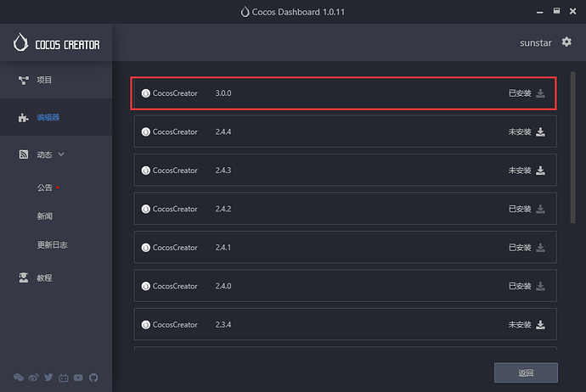This screenshot has width=586, height=392.
Task: Click the 返回 button
Action: tap(526, 372)
